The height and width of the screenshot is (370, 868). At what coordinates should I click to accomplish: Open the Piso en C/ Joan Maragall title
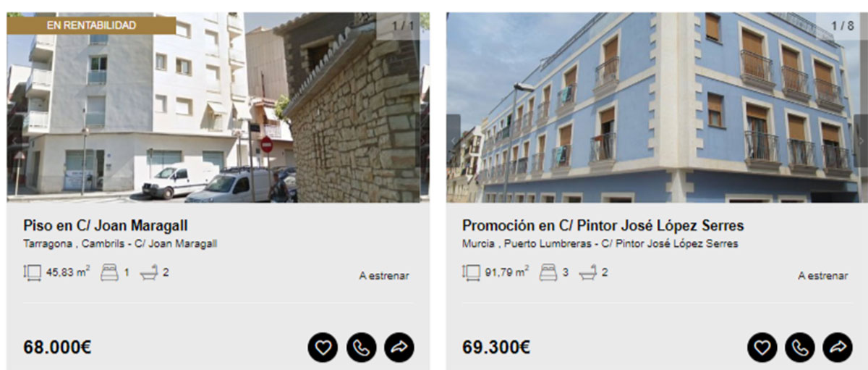tap(106, 225)
